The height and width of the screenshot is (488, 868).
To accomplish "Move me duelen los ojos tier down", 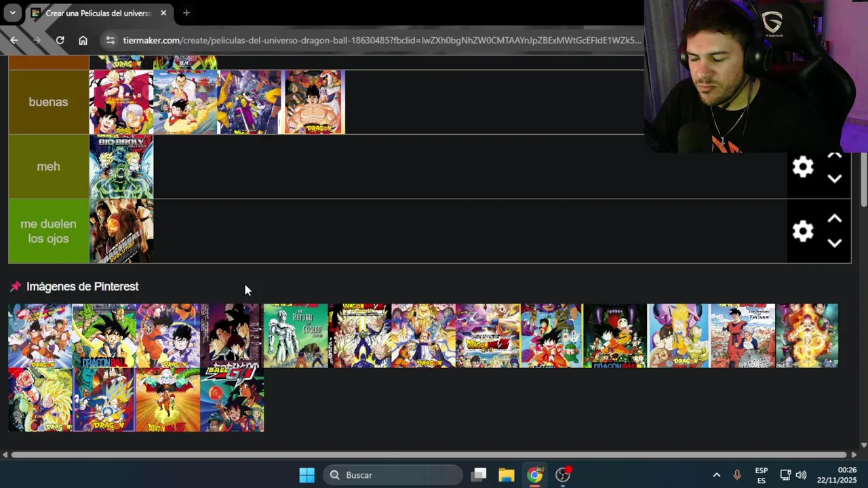I will click(x=835, y=243).
